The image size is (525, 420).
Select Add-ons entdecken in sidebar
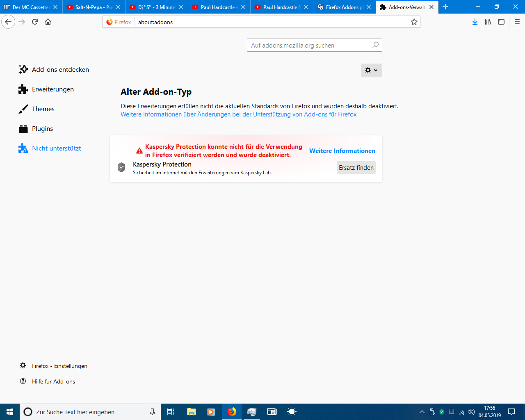click(x=54, y=69)
